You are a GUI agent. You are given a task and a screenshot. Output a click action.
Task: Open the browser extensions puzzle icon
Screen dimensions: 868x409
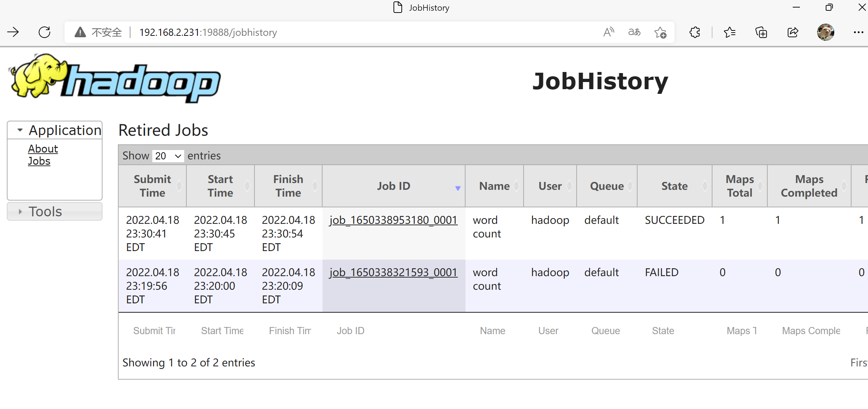(695, 32)
